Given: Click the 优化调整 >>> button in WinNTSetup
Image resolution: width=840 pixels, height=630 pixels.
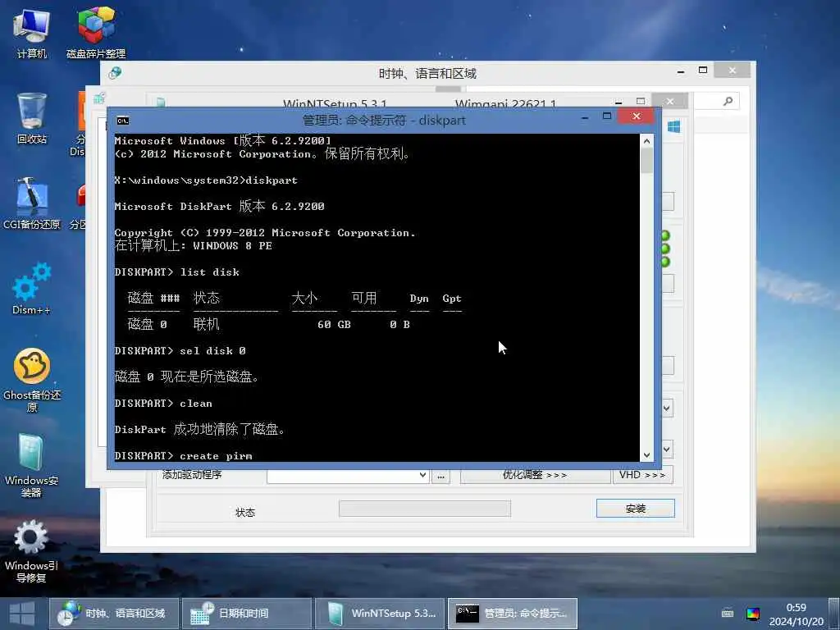Looking at the screenshot, I should pos(535,475).
